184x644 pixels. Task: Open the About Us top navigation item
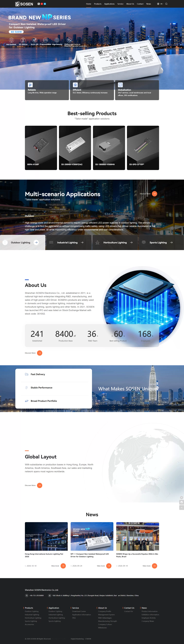130,4
